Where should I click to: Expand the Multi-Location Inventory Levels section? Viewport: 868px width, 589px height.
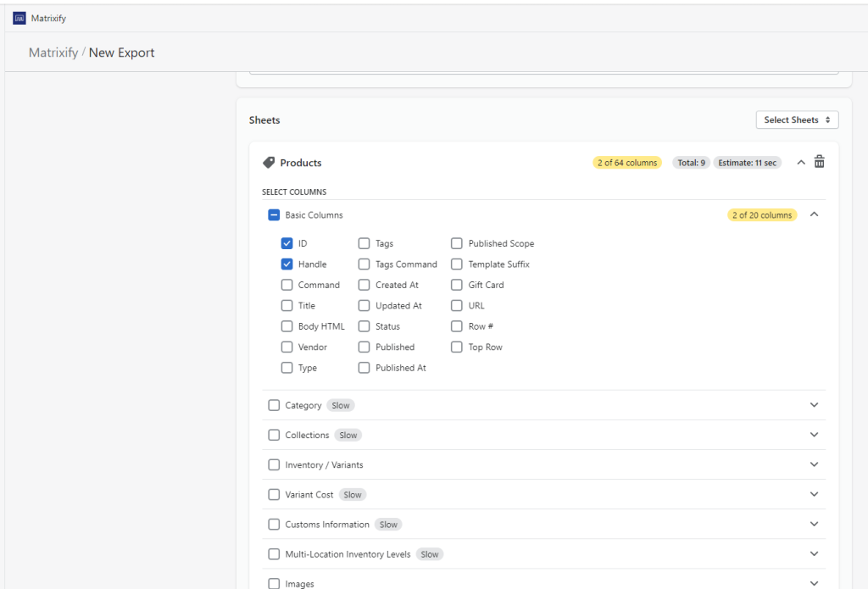pos(814,553)
